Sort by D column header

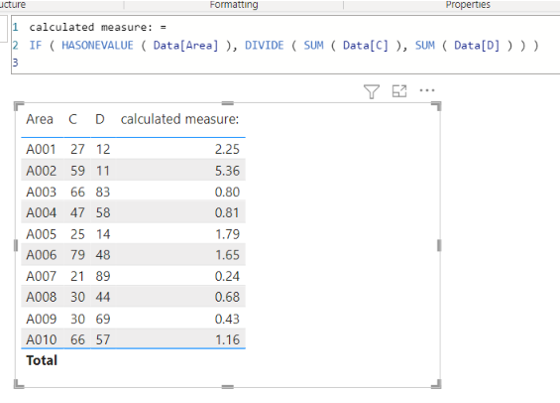coord(100,119)
